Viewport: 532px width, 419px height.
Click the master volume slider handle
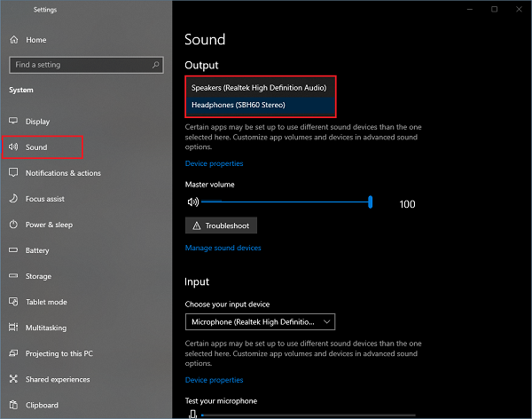tap(370, 202)
